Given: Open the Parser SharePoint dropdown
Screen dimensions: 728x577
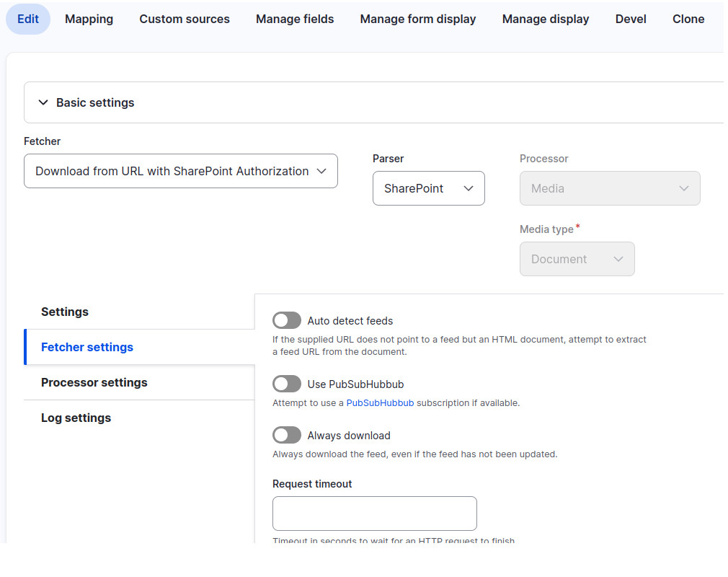Looking at the screenshot, I should pos(428,188).
